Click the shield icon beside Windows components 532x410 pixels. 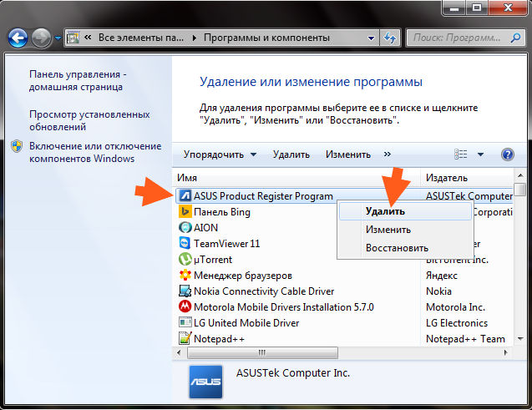coord(17,146)
